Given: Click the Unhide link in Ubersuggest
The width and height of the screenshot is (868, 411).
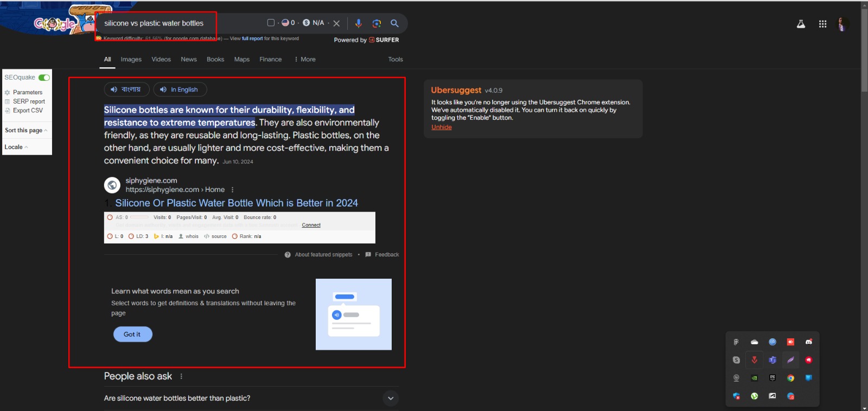Looking at the screenshot, I should point(441,127).
